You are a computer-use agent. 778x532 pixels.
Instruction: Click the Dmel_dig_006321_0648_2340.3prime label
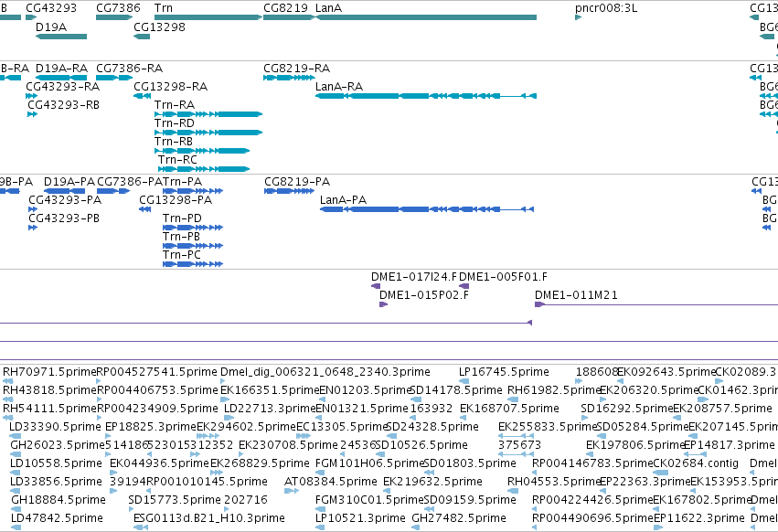click(x=325, y=372)
